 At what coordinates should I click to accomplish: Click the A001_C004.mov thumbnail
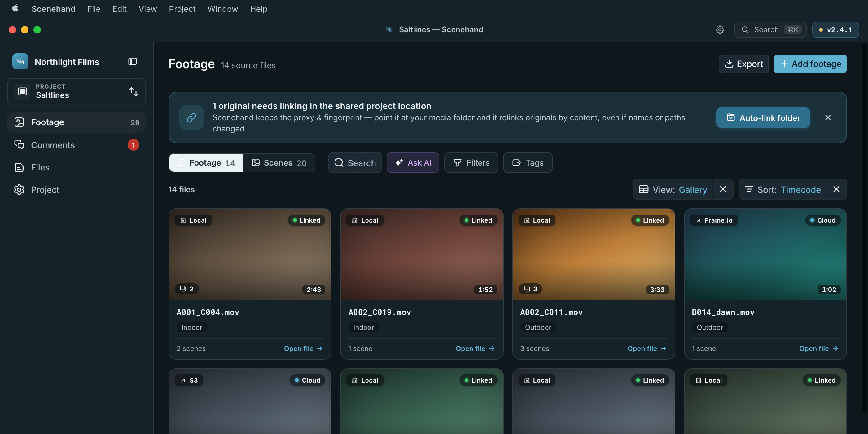coord(250,255)
